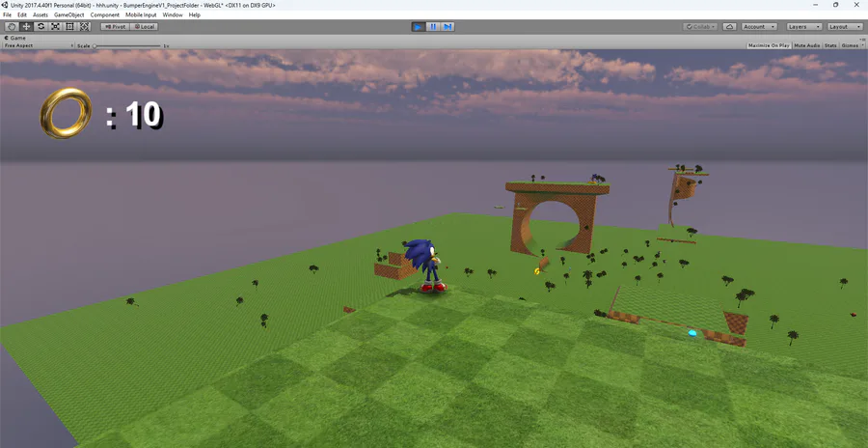Select the Rotate tool
This screenshot has width=868, height=448.
(x=41, y=27)
